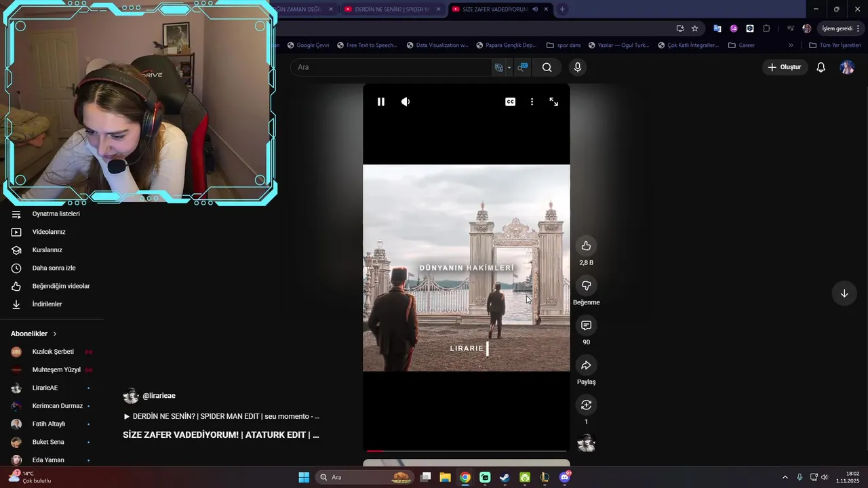
Task: Pause the Shorts video
Action: click(x=381, y=102)
